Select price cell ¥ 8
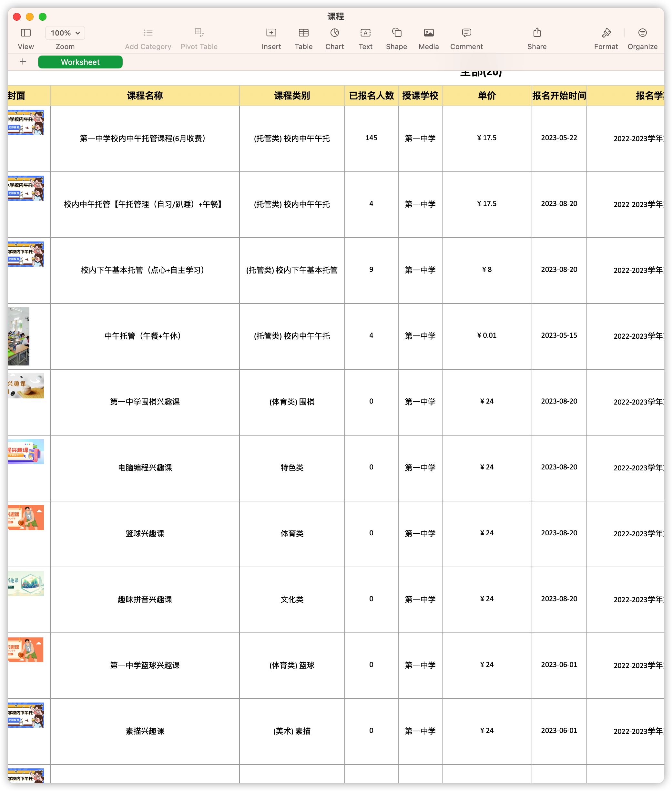This screenshot has width=672, height=791. [x=487, y=271]
